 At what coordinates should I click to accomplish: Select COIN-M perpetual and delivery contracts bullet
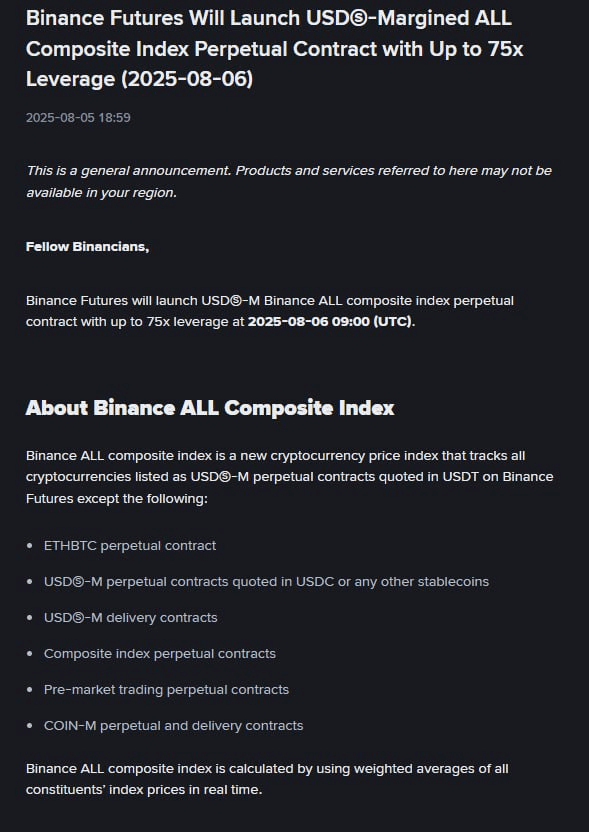(x=174, y=726)
